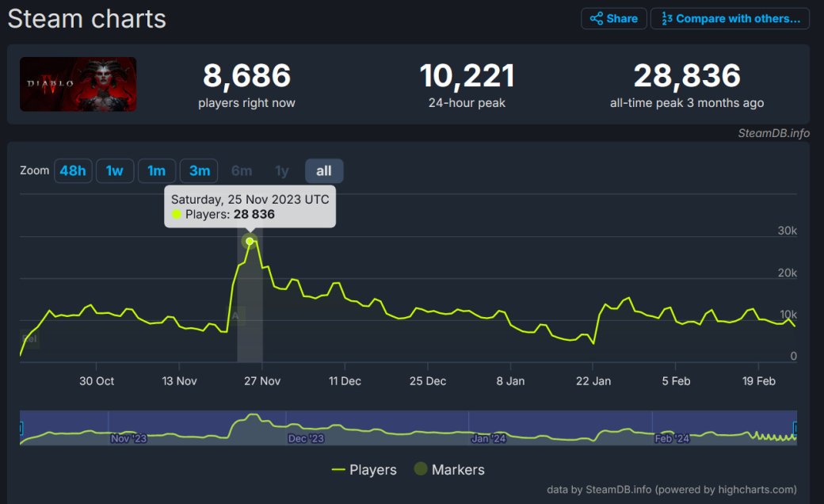Click the Share button
Image resolution: width=824 pixels, height=504 pixels.
pyautogui.click(x=614, y=19)
